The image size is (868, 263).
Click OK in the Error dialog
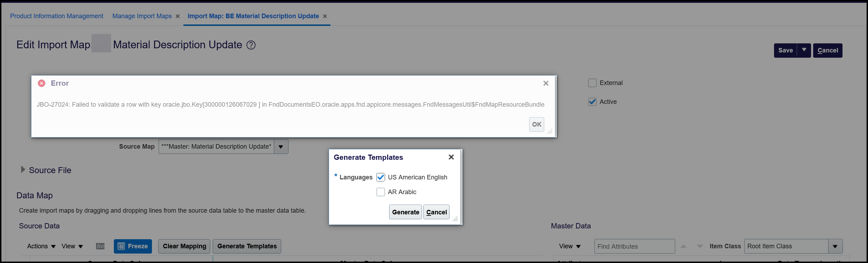537,125
